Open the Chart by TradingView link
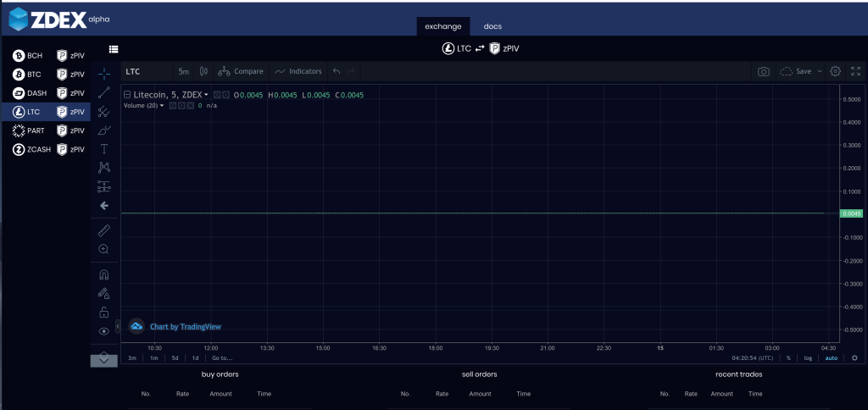 [x=186, y=327]
